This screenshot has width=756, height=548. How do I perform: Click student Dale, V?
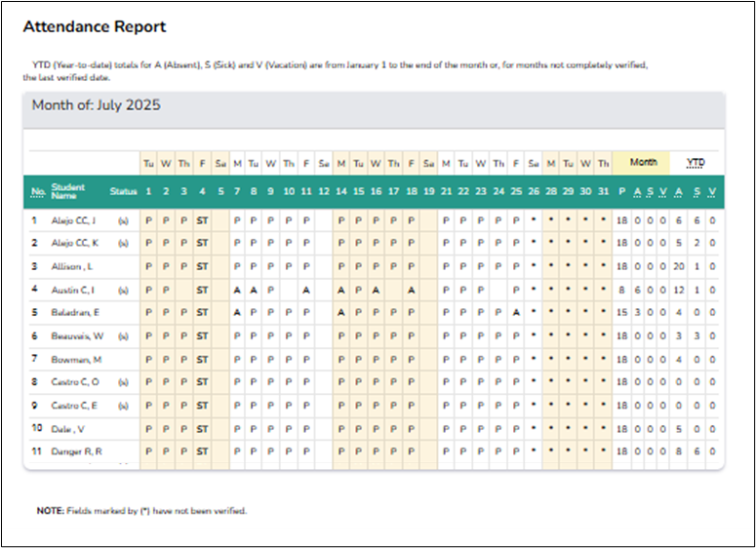click(66, 428)
